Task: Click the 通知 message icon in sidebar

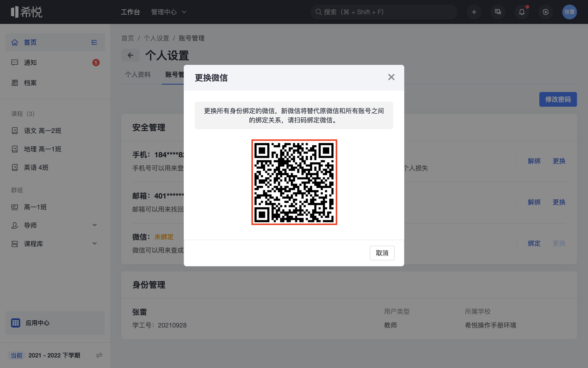Action: (x=14, y=63)
